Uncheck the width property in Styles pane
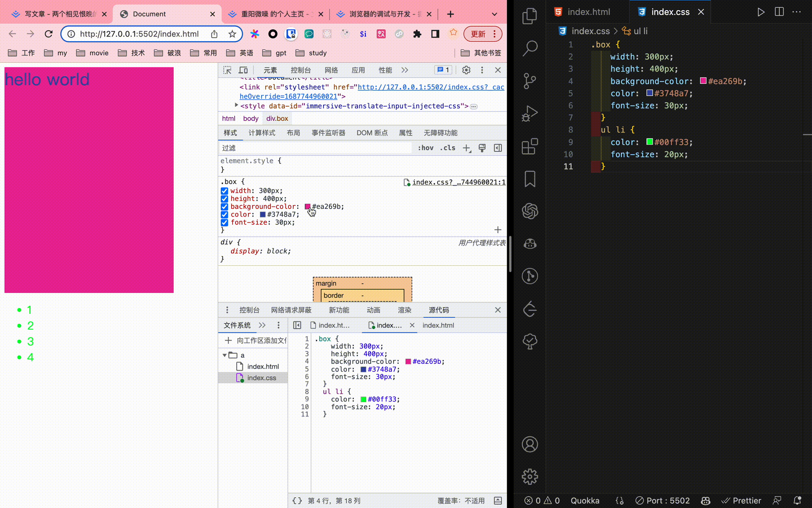Screen dimensions: 812x508 click(225, 191)
